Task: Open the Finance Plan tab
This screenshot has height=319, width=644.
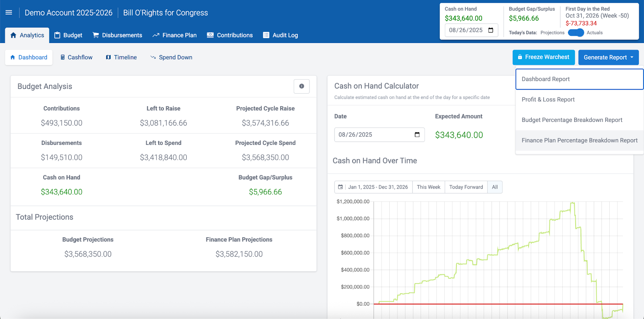Action: 175,35
